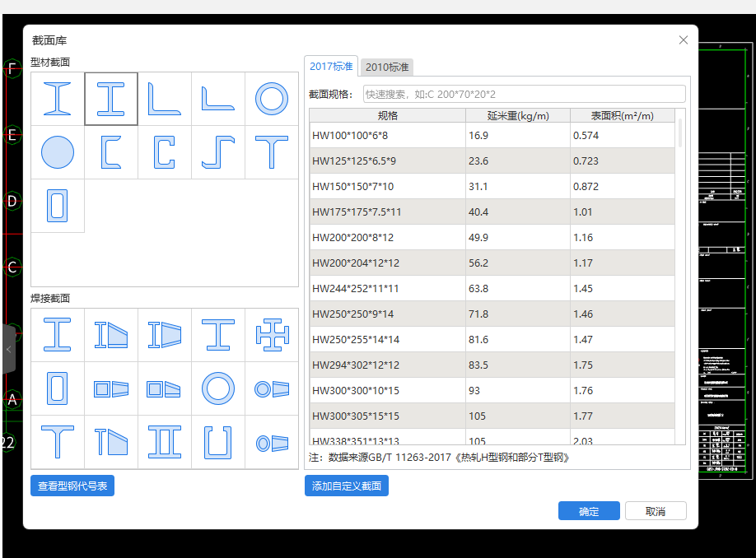Click the 1.45 surface area cell

pyautogui.click(x=623, y=289)
